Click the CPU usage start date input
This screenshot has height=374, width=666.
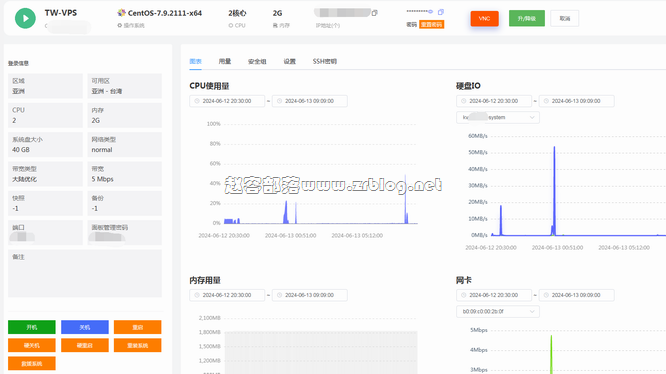[227, 101]
